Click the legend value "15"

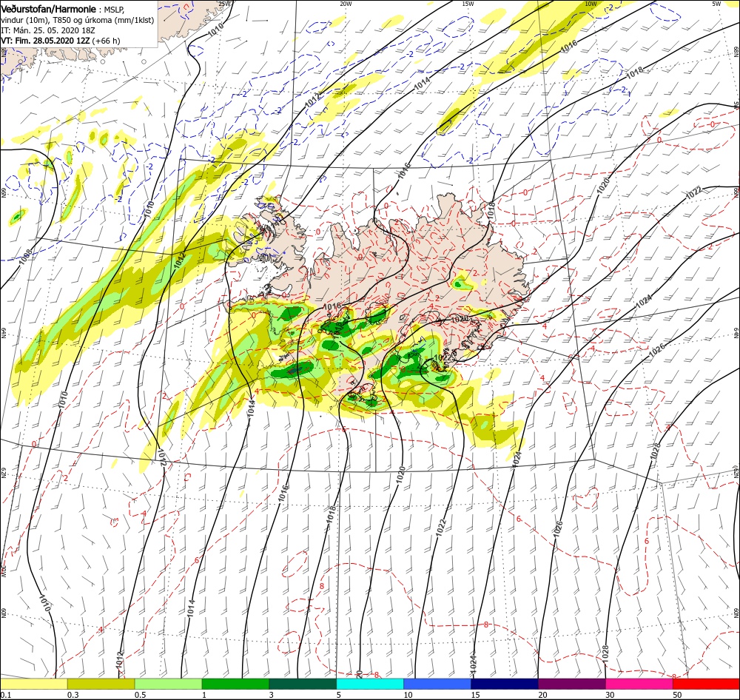click(x=475, y=696)
